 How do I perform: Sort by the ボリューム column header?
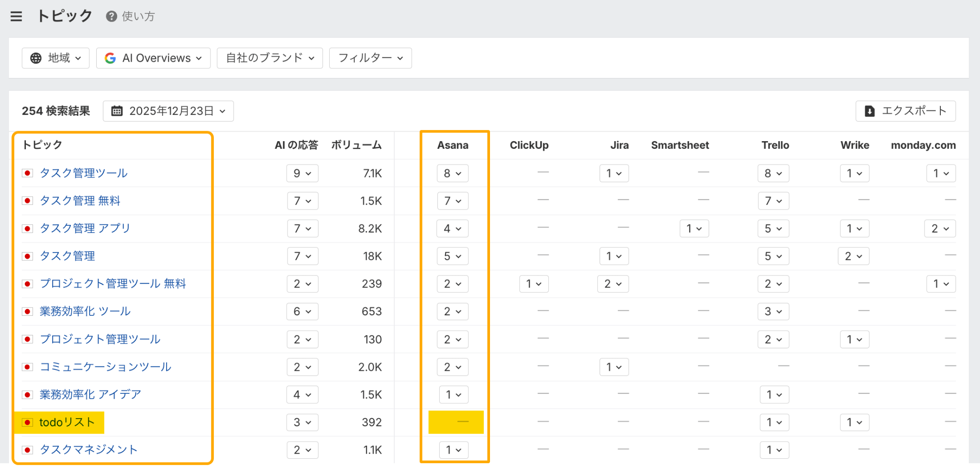click(356, 145)
